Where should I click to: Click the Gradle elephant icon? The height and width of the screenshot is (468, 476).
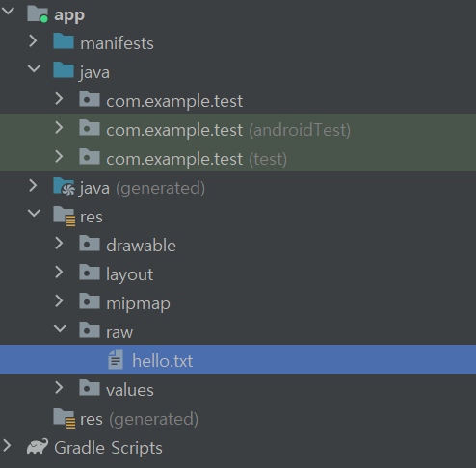38,447
